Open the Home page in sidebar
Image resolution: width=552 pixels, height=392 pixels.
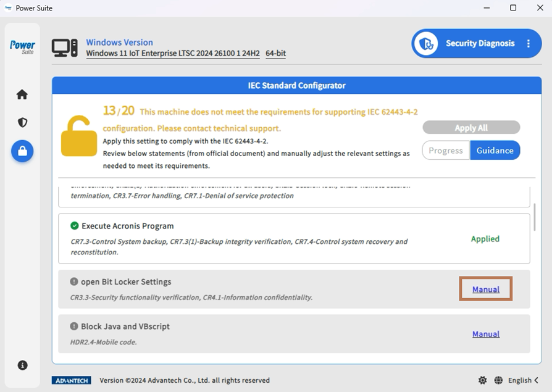click(x=22, y=94)
